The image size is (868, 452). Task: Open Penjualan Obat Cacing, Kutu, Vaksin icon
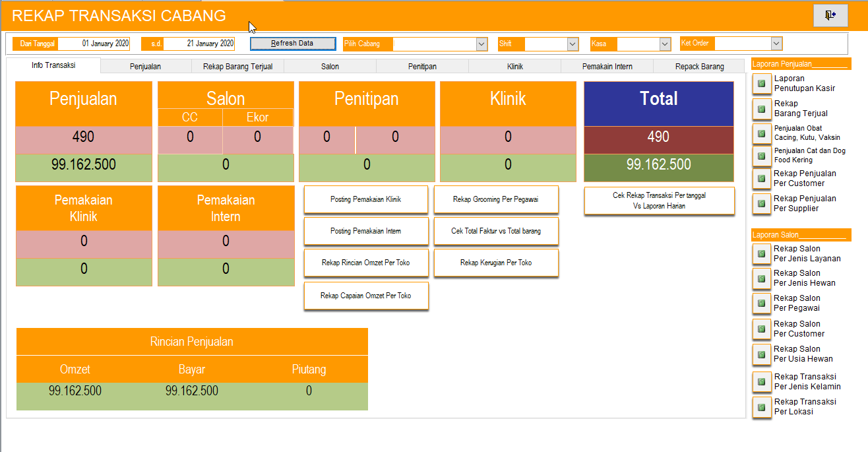pyautogui.click(x=761, y=133)
